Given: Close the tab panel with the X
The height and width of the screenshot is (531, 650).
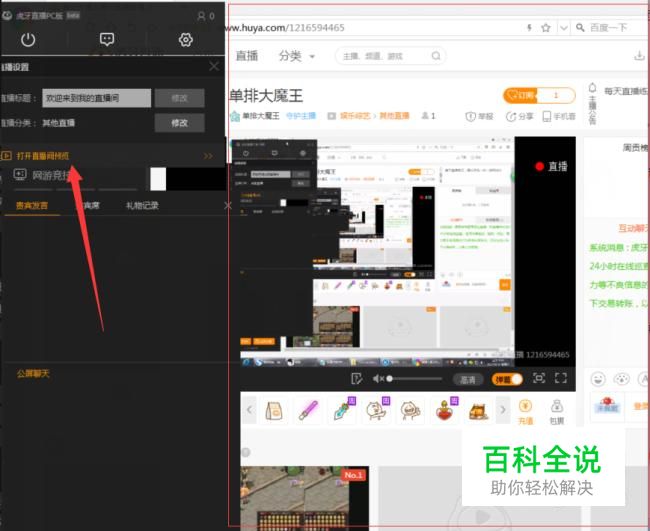Looking at the screenshot, I should pyautogui.click(x=227, y=206).
